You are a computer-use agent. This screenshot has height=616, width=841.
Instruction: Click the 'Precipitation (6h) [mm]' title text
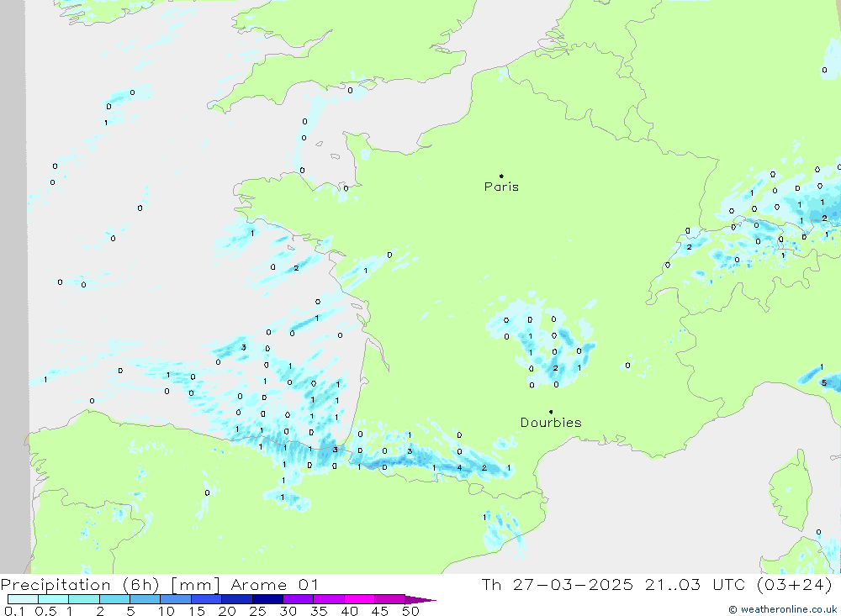(110, 585)
